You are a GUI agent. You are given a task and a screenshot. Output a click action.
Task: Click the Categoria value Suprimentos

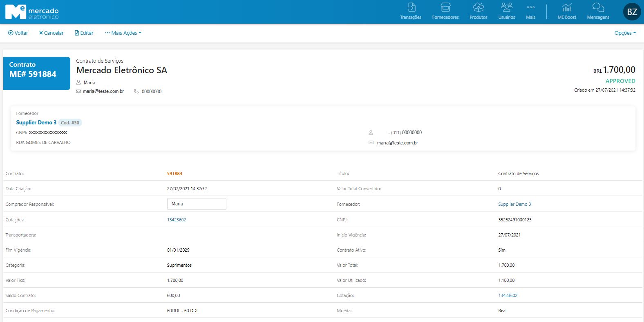pyautogui.click(x=179, y=265)
